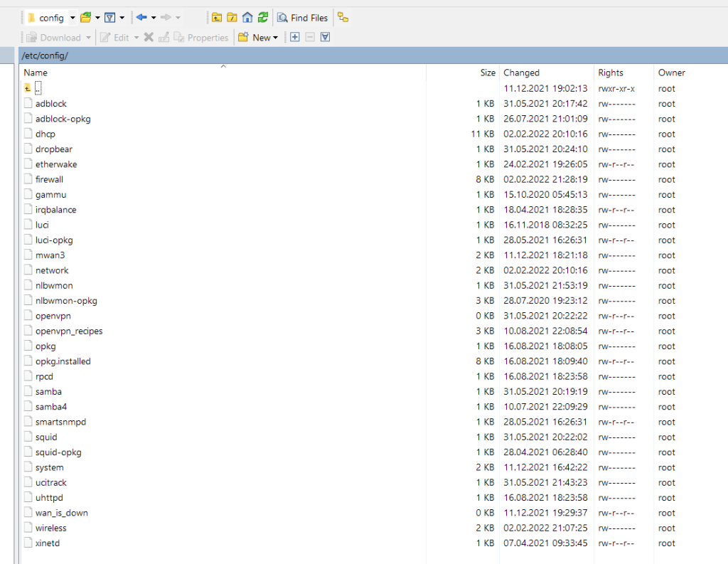Click the filter files icon
Viewport: 728px width, 564px height.
pos(110,18)
